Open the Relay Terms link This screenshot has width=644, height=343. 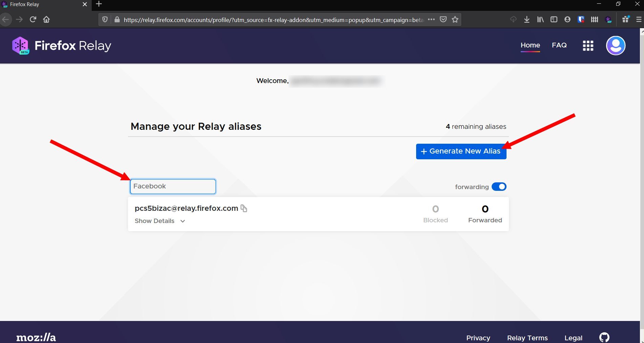click(x=527, y=338)
